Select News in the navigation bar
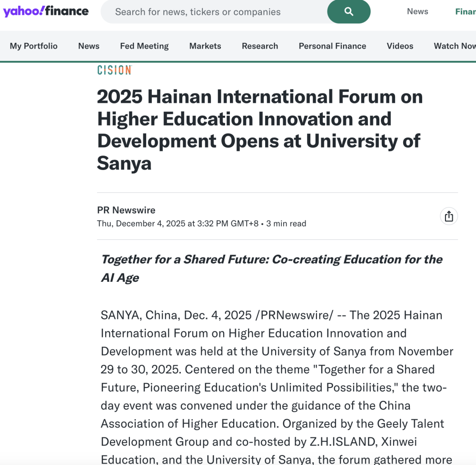This screenshot has height=465, width=476. click(x=89, y=46)
